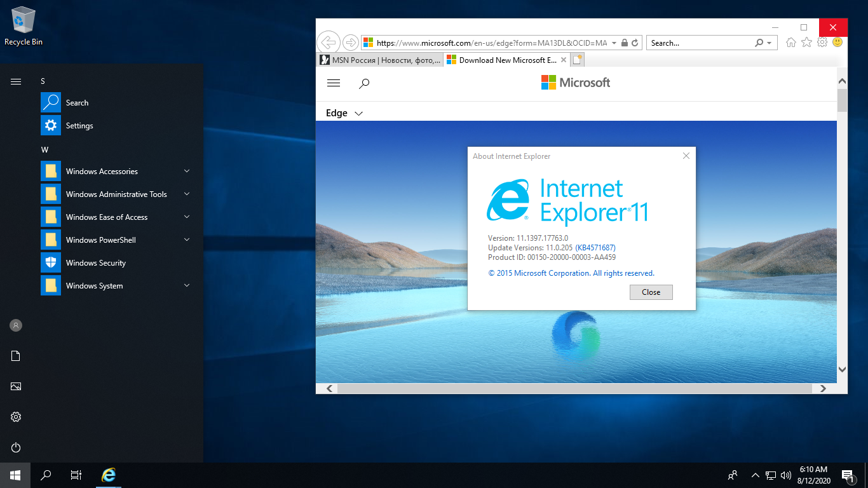868x488 pixels.
Task: Open a new tab in IE
Action: [x=577, y=60]
